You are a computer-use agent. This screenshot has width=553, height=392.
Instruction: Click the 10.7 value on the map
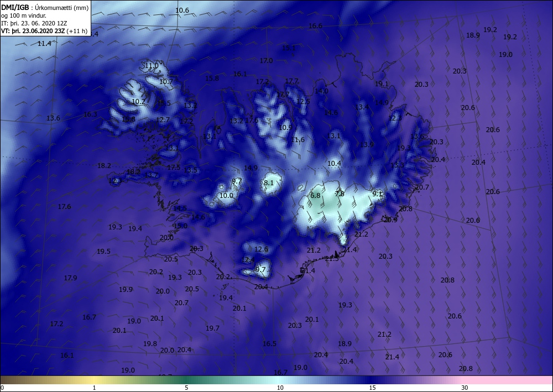pyautogui.click(x=166, y=81)
